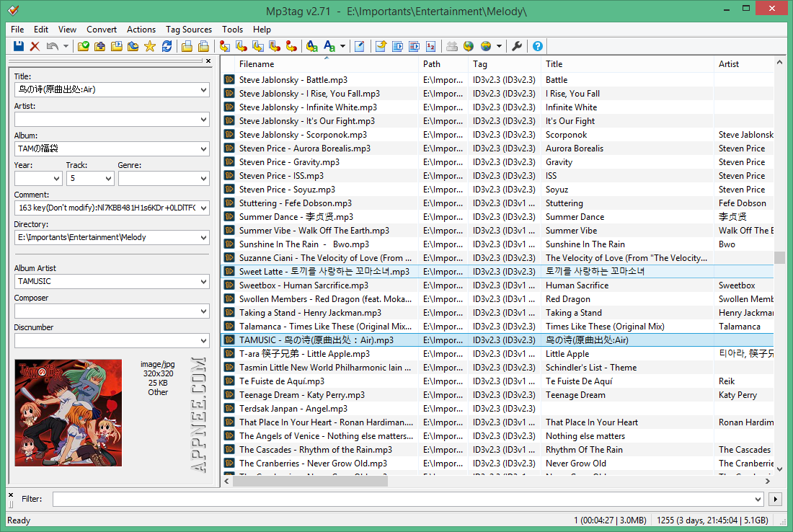Click the web tag sources globe icon
Image resolution: width=793 pixels, height=532 pixels.
486,46
